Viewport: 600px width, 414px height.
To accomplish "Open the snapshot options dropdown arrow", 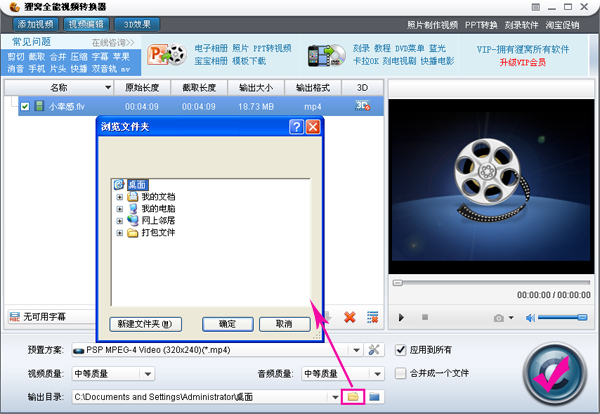I will coord(511,317).
